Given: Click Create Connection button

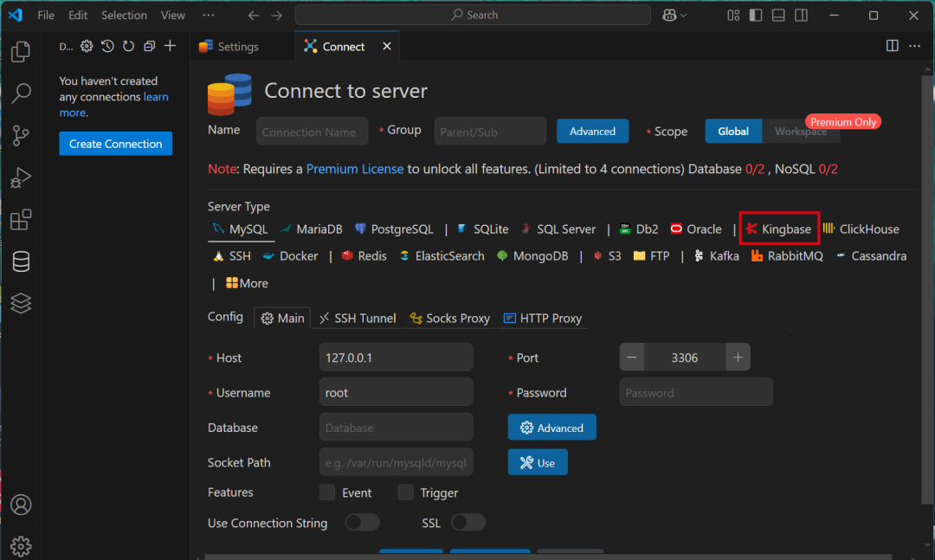Looking at the screenshot, I should [x=116, y=144].
